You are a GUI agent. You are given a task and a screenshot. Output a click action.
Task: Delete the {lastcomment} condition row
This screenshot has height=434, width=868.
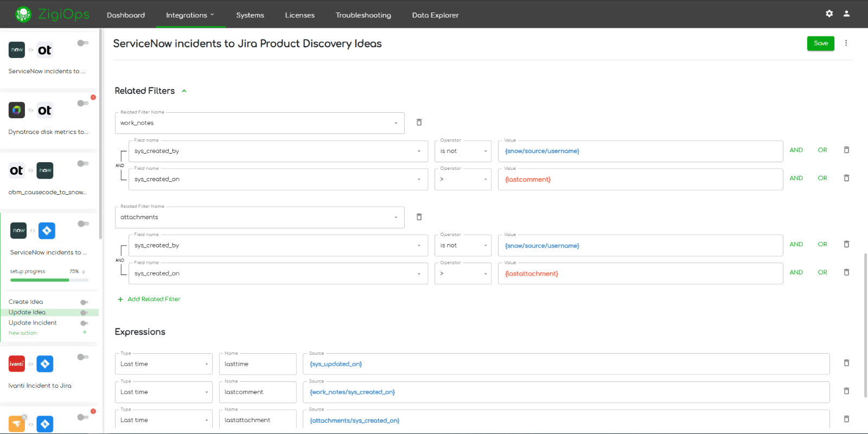[846, 178]
